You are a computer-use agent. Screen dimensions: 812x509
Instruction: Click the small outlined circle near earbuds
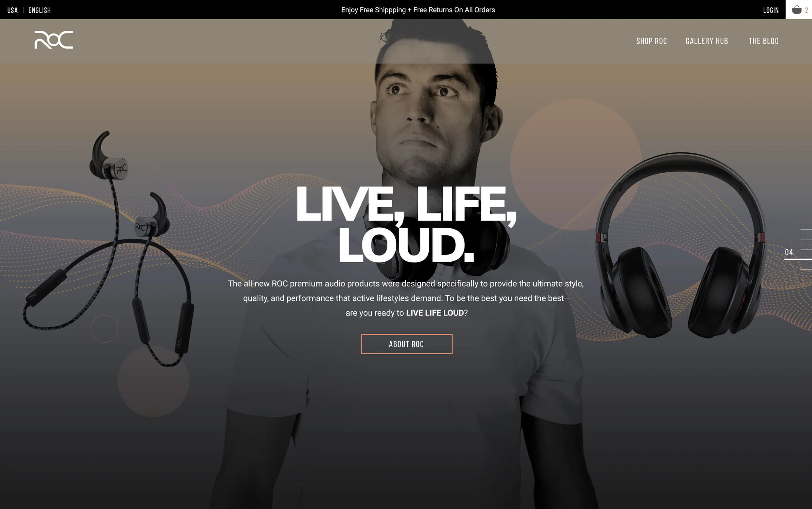pos(104,329)
